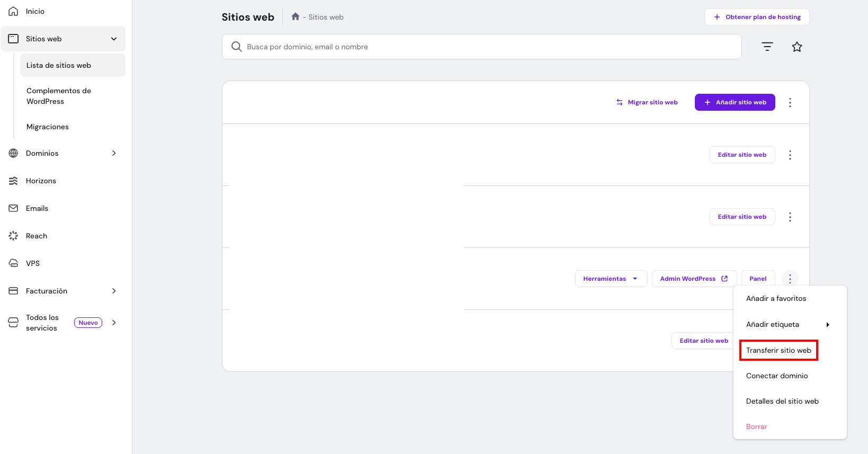Collapse the Sitios web sidebar section
This screenshot has height=454, width=868.
[114, 39]
